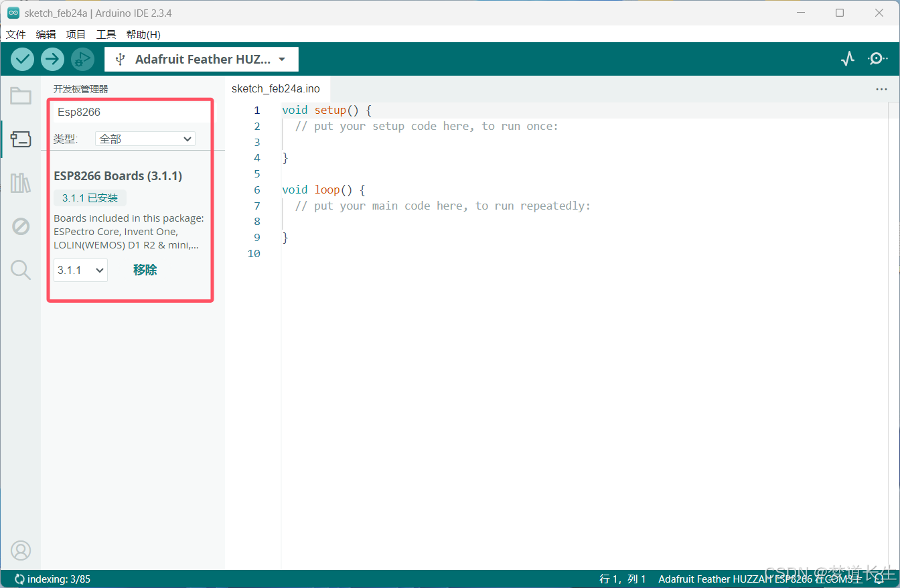Image resolution: width=900 pixels, height=588 pixels.
Task: Click the Adafruit Feather HUZZAH status bar entry
Action: point(760,579)
